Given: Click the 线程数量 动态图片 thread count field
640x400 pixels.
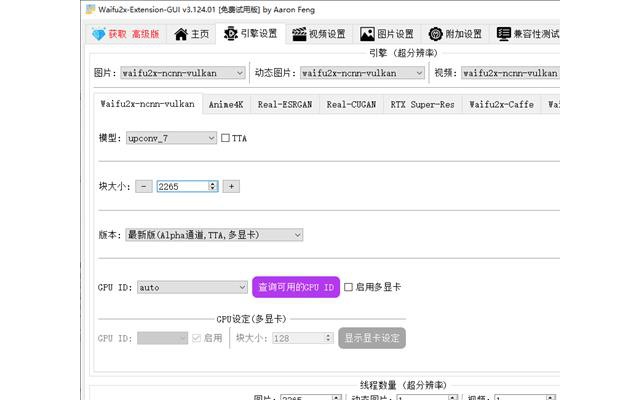Looking at the screenshot, I should [x=427, y=398].
